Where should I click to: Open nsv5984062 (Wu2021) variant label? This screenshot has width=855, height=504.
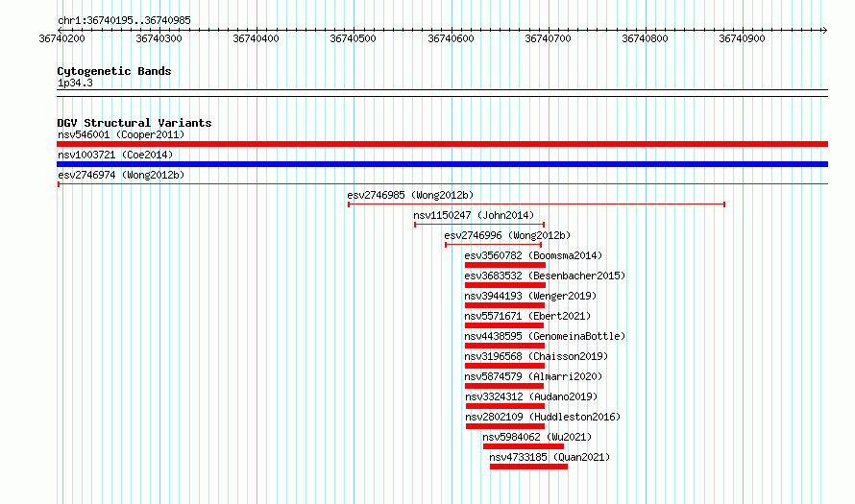coord(537,437)
